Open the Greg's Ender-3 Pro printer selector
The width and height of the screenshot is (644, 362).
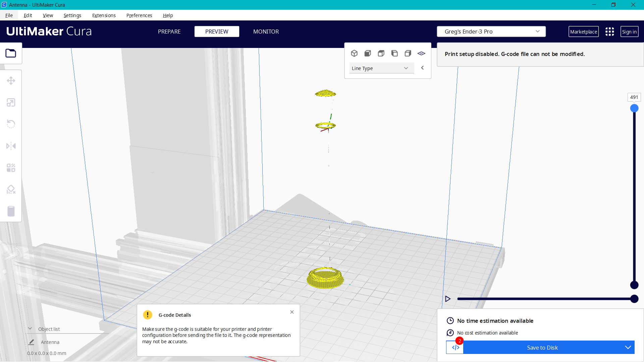[491, 32]
